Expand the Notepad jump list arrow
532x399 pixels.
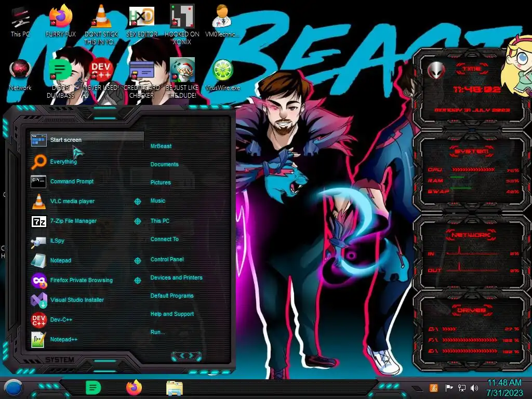(137, 261)
